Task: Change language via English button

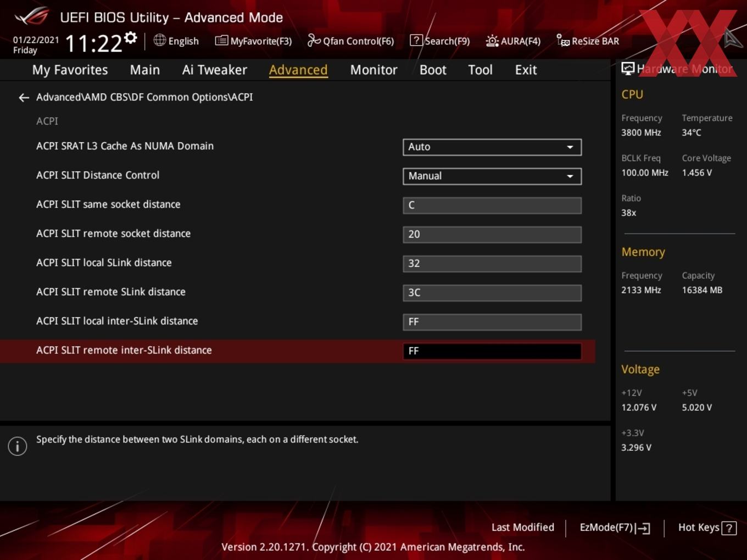Action: 176,41
